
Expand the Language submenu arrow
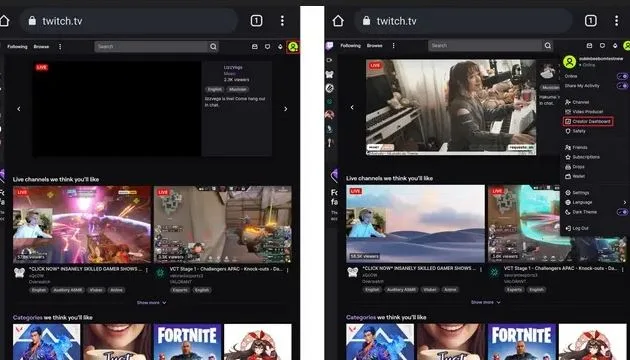point(625,202)
